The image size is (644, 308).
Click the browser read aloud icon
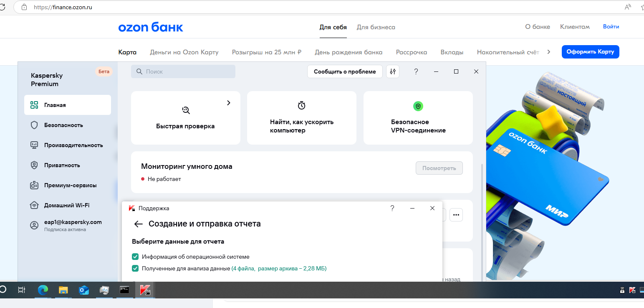tap(628, 7)
